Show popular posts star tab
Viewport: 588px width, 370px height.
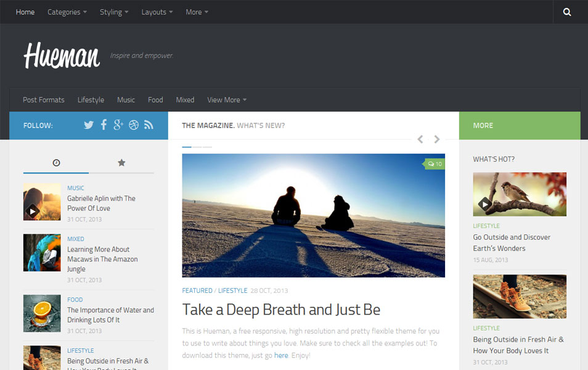pos(121,162)
